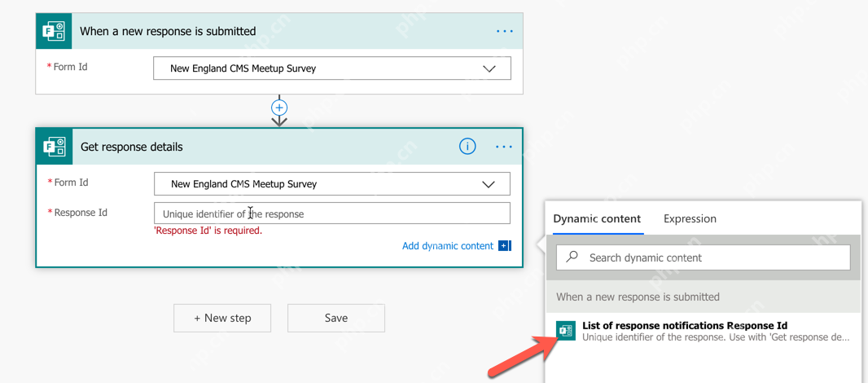Viewport: 868px width, 383px height.
Task: Insert a step via the plus connector
Action: coord(279,108)
